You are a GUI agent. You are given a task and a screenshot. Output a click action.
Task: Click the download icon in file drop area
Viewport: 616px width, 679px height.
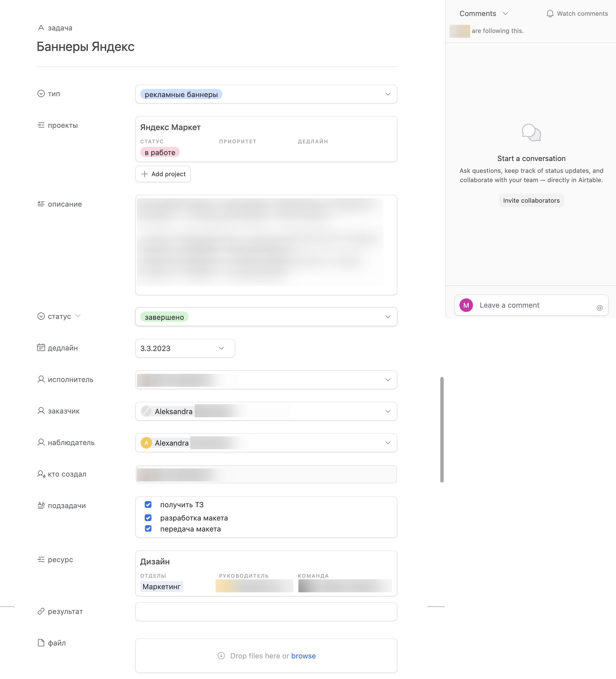pos(221,655)
